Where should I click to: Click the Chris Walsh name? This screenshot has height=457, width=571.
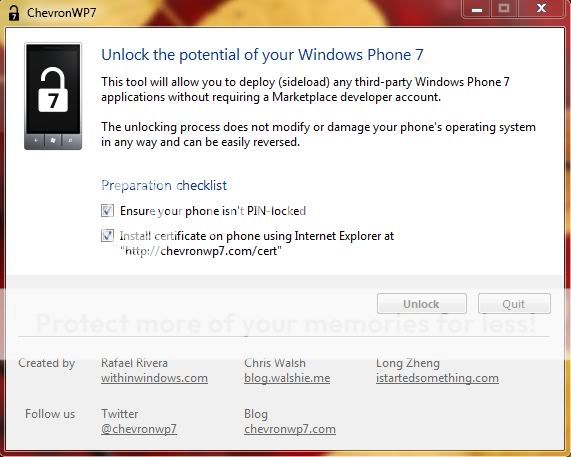[x=275, y=363]
